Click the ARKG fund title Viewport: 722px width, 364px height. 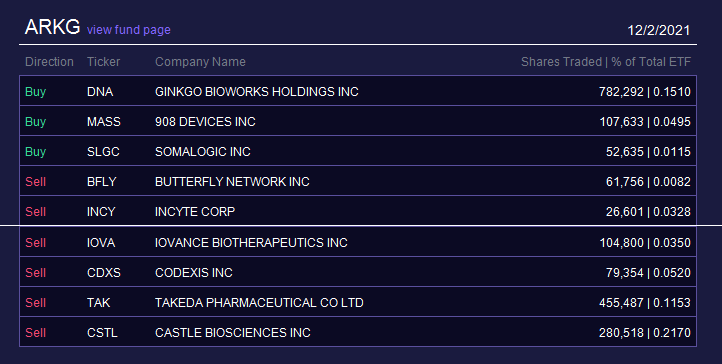pyautogui.click(x=52, y=27)
